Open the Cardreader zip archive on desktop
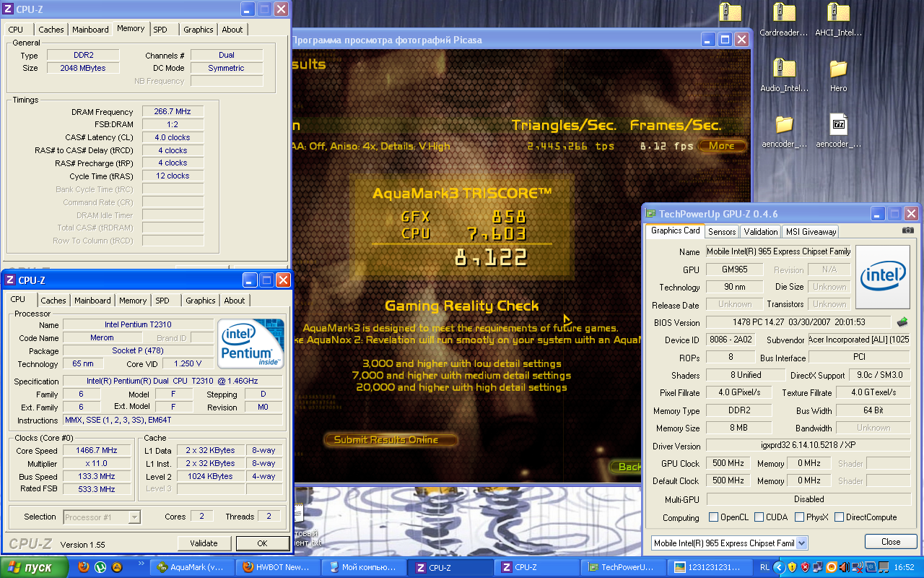924x578 pixels. coord(784,20)
